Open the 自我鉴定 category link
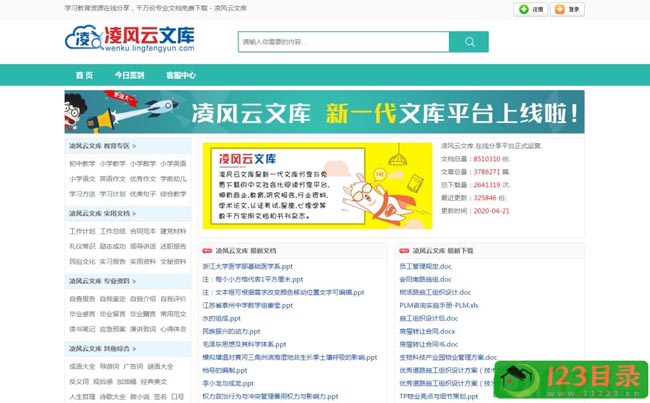 [x=112, y=299]
